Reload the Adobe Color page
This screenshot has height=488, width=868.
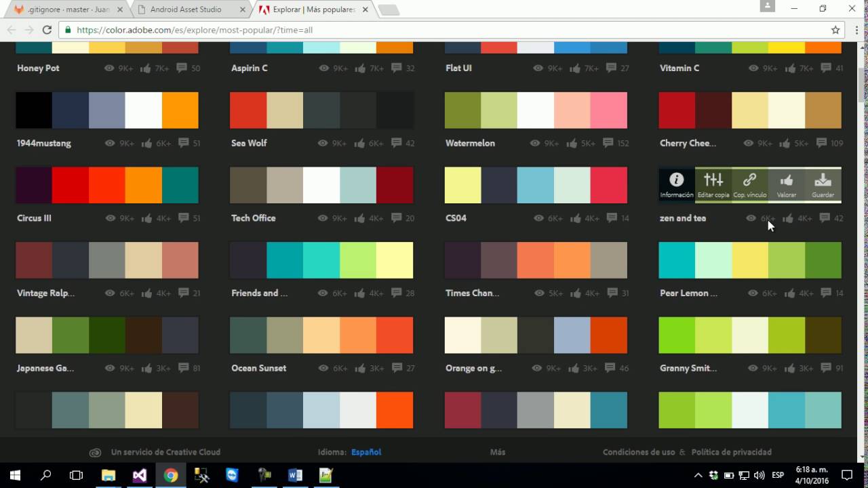(47, 30)
